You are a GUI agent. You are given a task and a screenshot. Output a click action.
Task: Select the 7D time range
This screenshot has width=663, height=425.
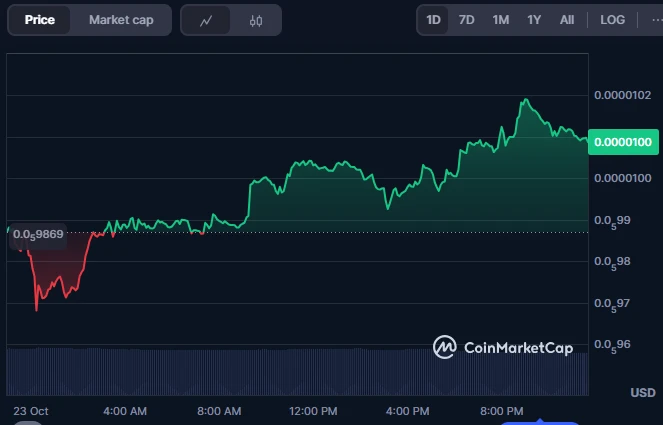tap(466, 20)
